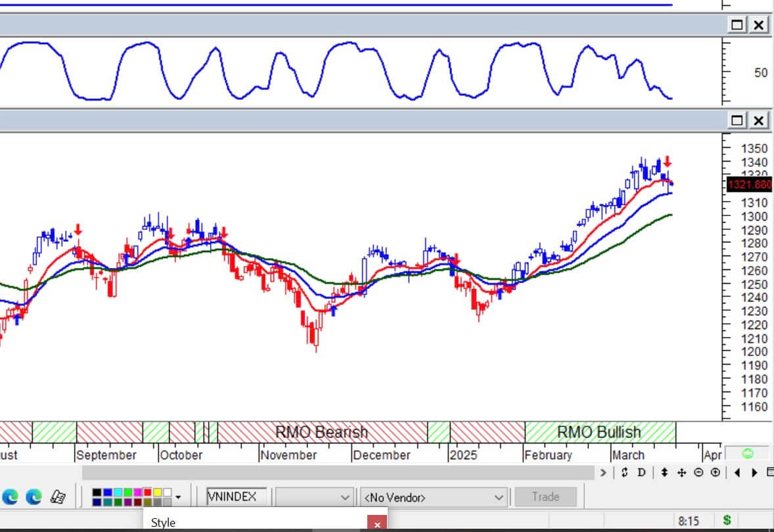Pick the black color swatch

point(97,493)
